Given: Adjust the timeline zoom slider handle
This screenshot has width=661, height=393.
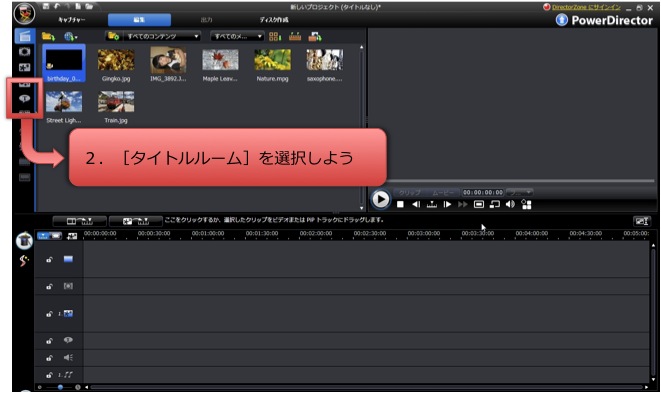Looking at the screenshot, I should pos(60,387).
